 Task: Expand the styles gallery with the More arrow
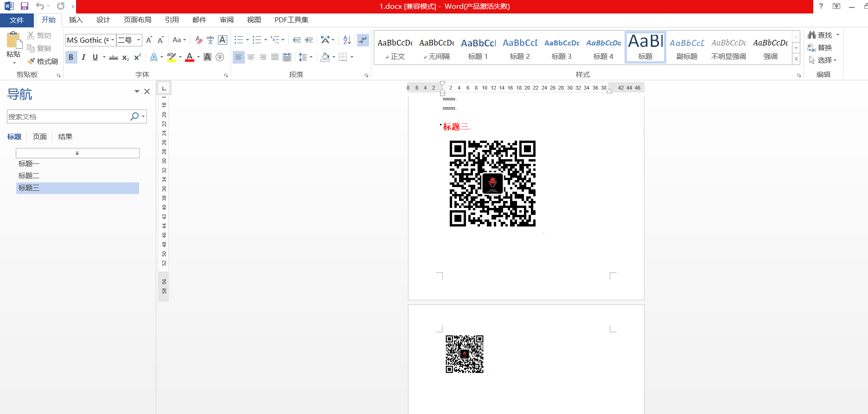pyautogui.click(x=796, y=59)
